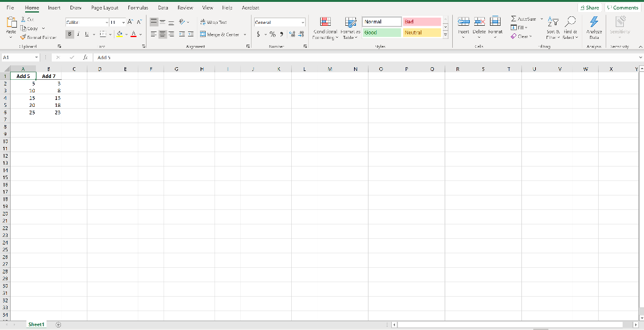Expand Merge & Center dropdown arrow
Image resolution: width=644 pixels, height=330 pixels.
(x=245, y=35)
